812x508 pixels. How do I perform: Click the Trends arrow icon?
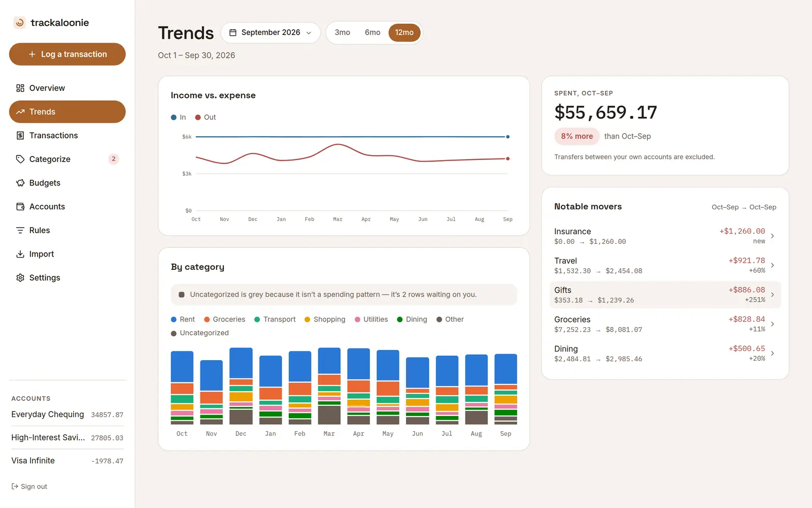click(20, 112)
